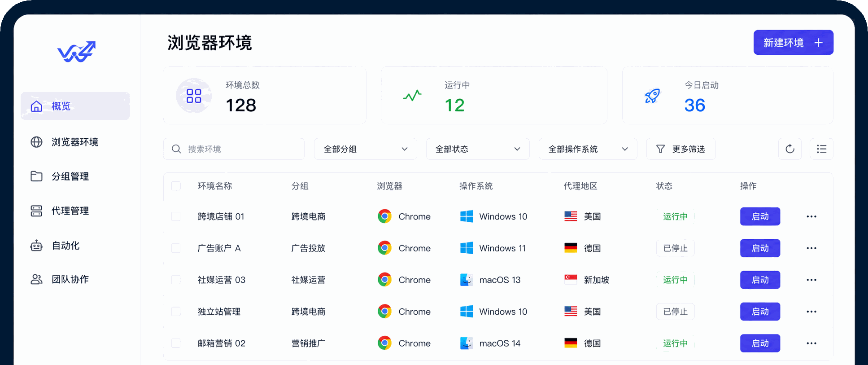Tick the checkbox for 独立站管理
Screen dimensions: 868x365
pos(176,312)
